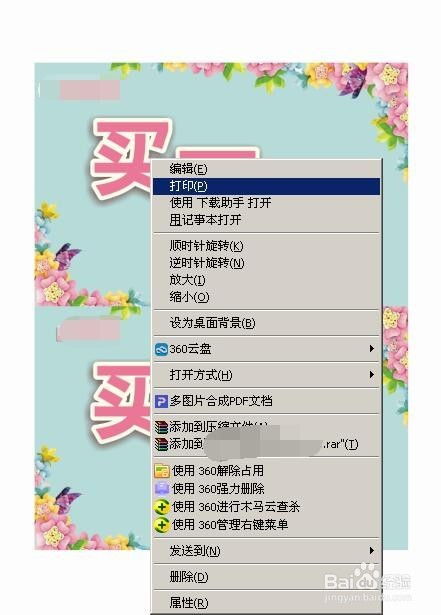The image size is (441, 615).
Task: Select 设为桌面背景(B)
Action: click(266, 323)
